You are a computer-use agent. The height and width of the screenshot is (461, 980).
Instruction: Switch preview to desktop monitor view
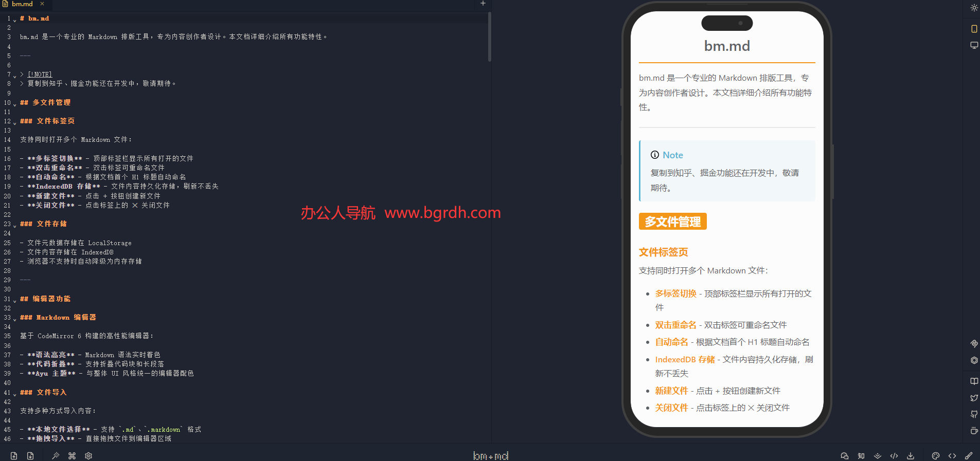(x=974, y=45)
